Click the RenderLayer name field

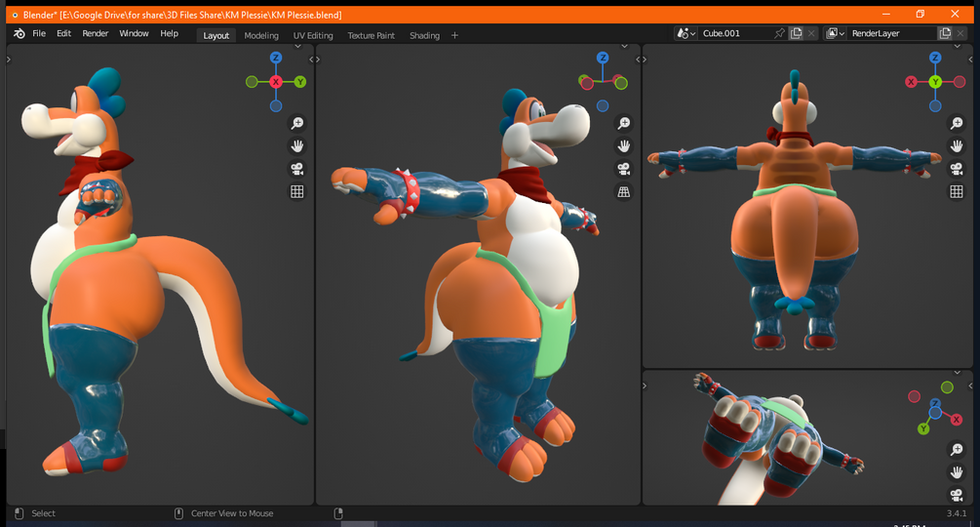(x=892, y=34)
